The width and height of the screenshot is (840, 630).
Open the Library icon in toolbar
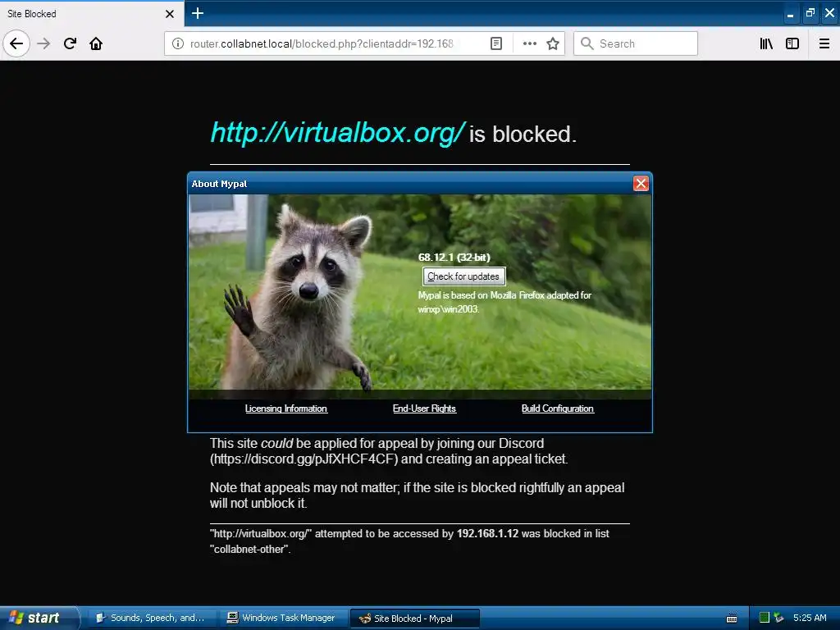click(766, 43)
